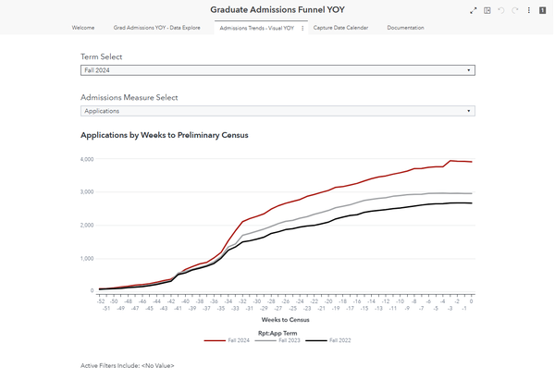Click the Fall 2023 legend entry
This screenshot has width=555, height=392.
[x=277, y=340]
